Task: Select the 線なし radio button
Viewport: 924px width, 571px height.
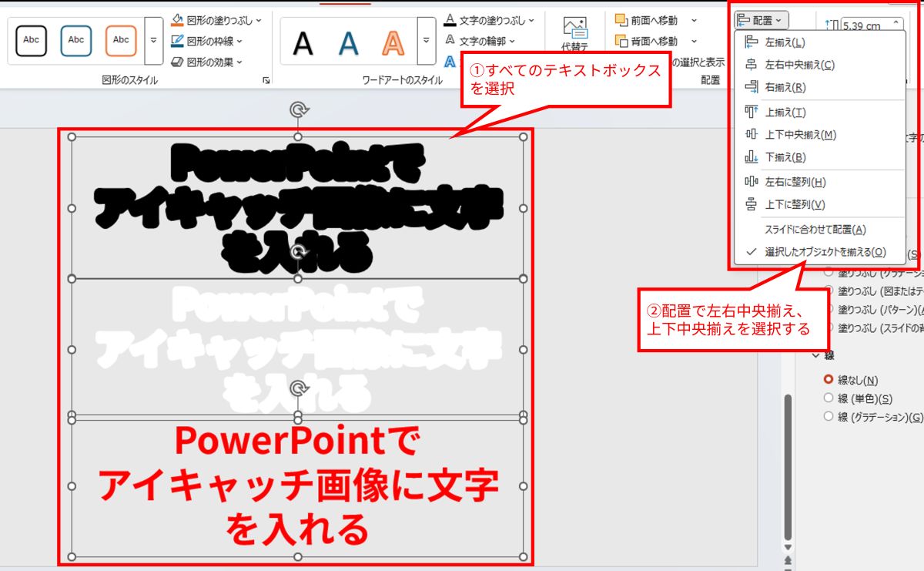Action: click(x=829, y=380)
